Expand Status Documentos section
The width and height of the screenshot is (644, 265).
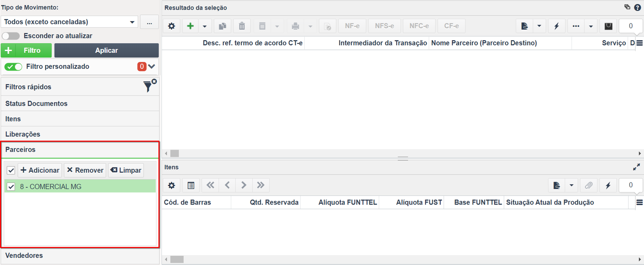[x=80, y=103]
